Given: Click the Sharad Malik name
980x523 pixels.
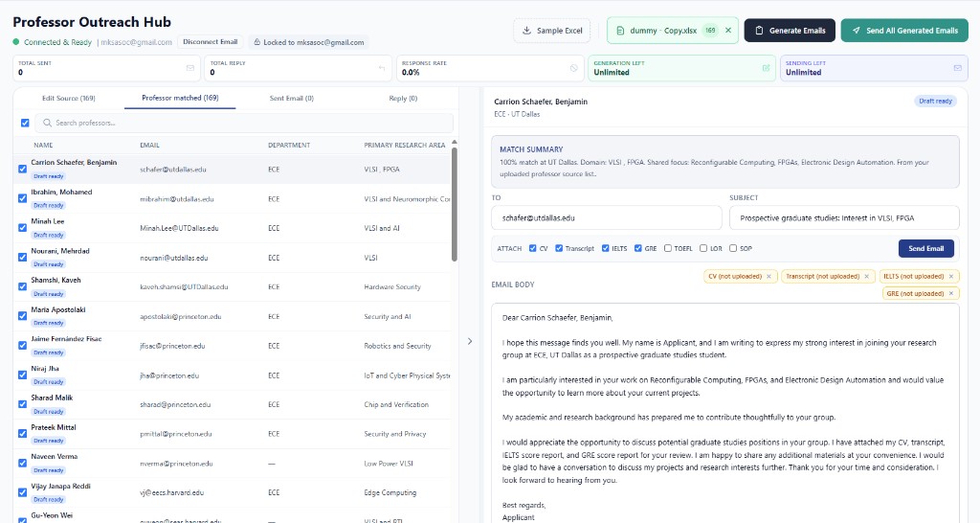Looking at the screenshot, I should pyautogui.click(x=52, y=398).
